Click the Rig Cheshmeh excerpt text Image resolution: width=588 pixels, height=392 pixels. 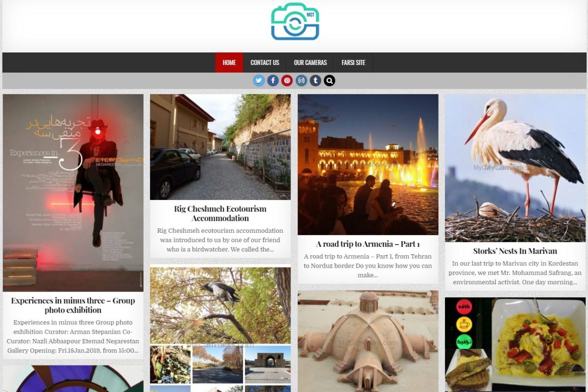(220, 240)
